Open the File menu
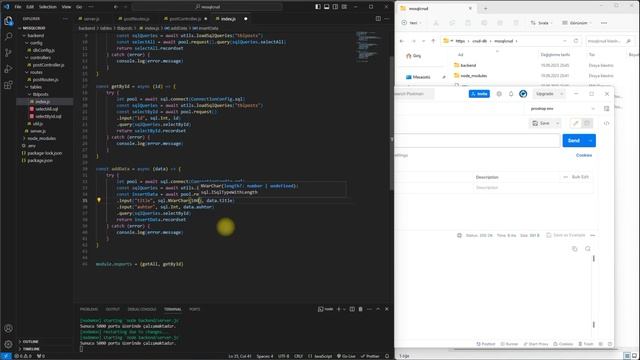The image size is (640, 360). pos(18,7)
